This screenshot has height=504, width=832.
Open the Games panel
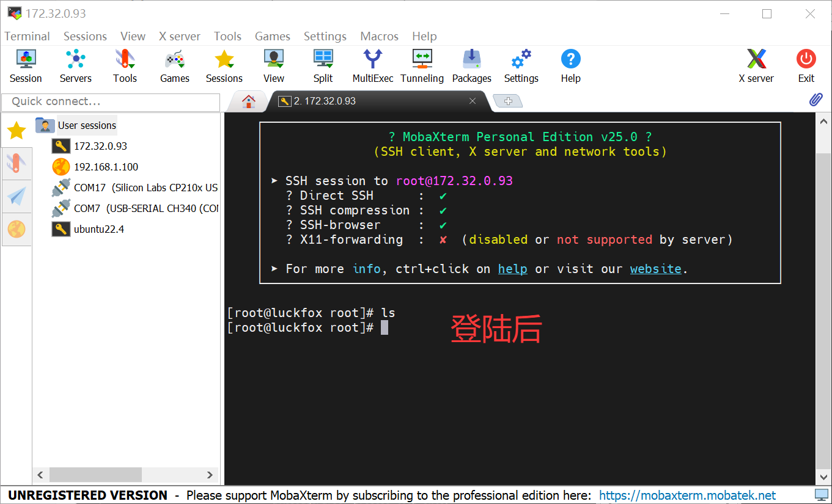(x=174, y=64)
